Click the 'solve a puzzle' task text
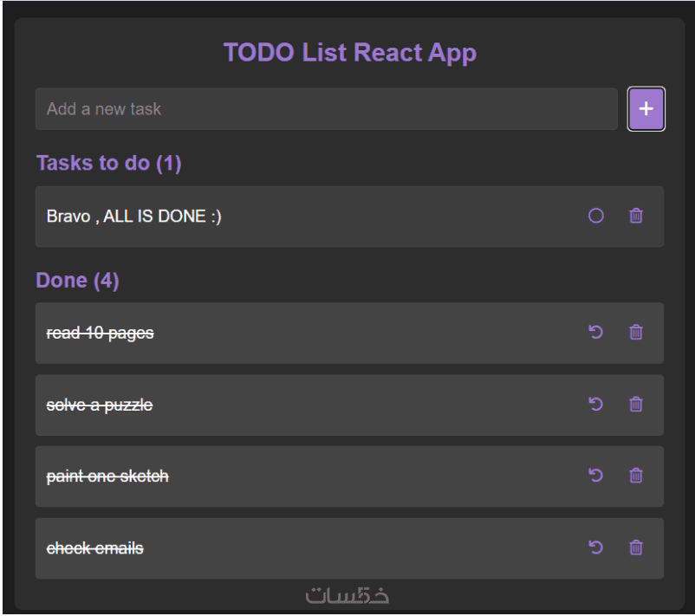The height and width of the screenshot is (616, 695). (x=99, y=405)
